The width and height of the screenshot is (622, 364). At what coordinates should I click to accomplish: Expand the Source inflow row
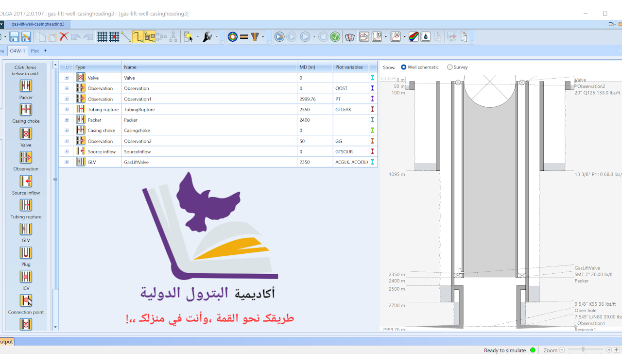coord(67,152)
